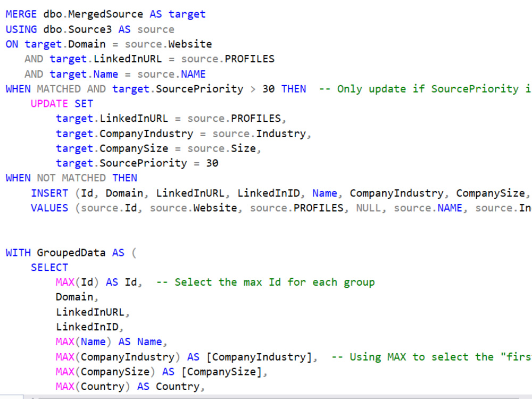Click the INSERT keyword
The width and height of the screenshot is (532, 399).
(x=49, y=194)
